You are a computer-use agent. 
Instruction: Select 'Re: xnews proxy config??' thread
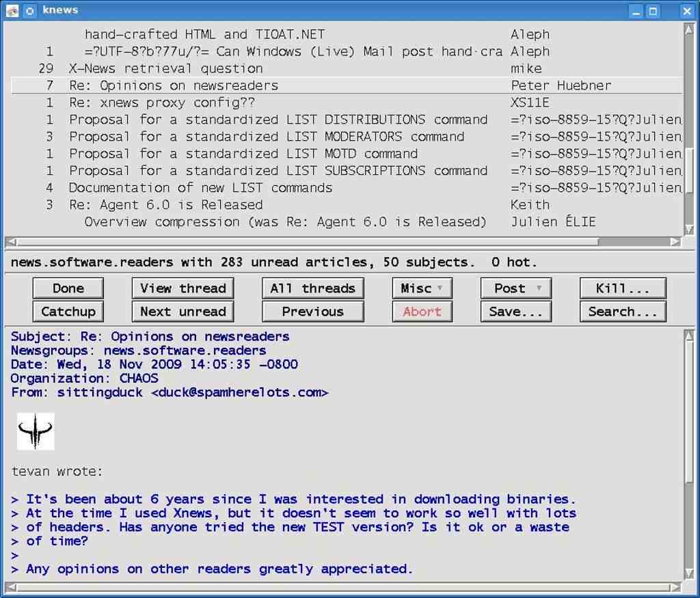coord(162,103)
